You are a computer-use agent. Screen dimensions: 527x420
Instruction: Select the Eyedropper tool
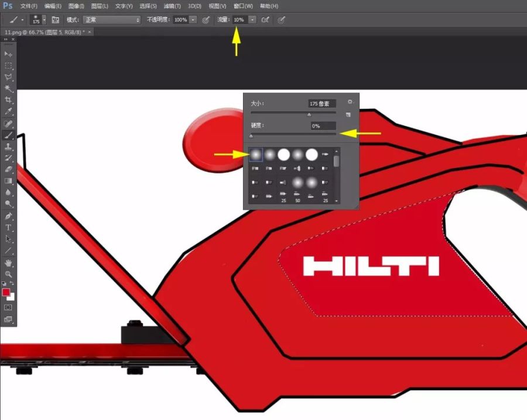coord(8,111)
